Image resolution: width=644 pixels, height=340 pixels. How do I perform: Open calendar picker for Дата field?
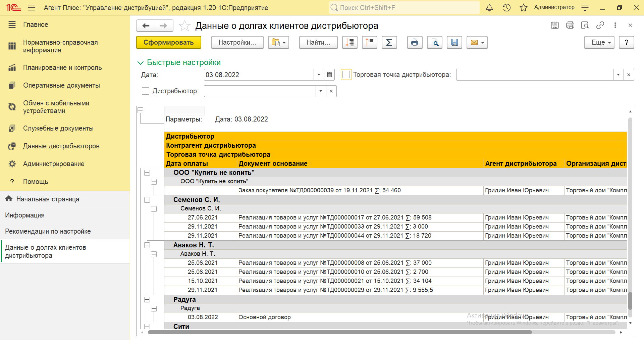coord(329,75)
